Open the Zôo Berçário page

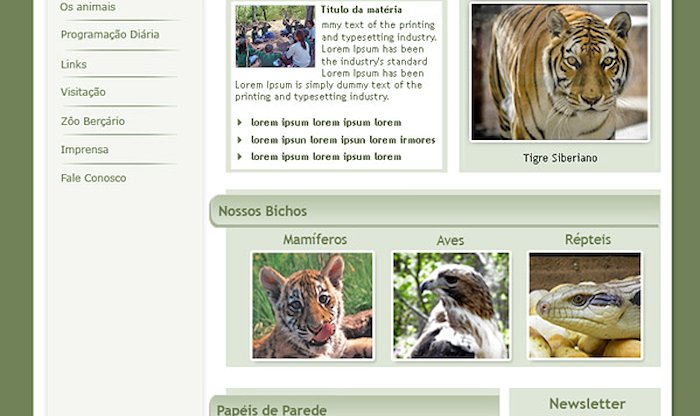pyautogui.click(x=93, y=121)
